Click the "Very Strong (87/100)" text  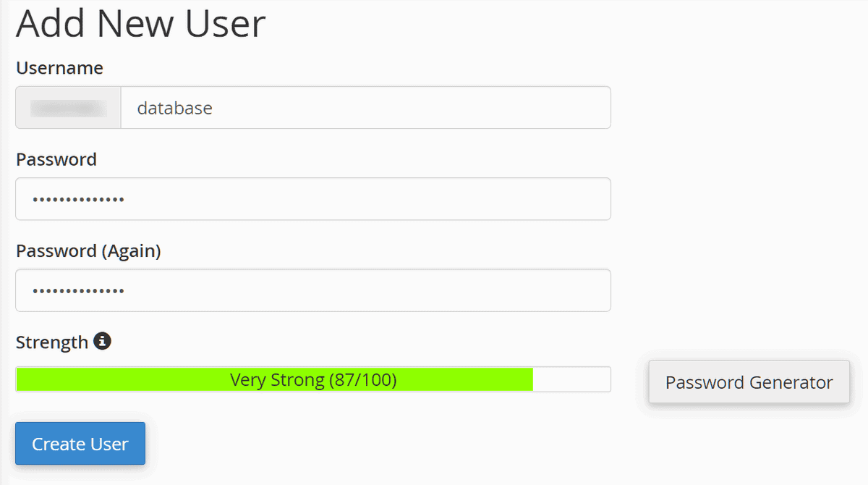313,379
